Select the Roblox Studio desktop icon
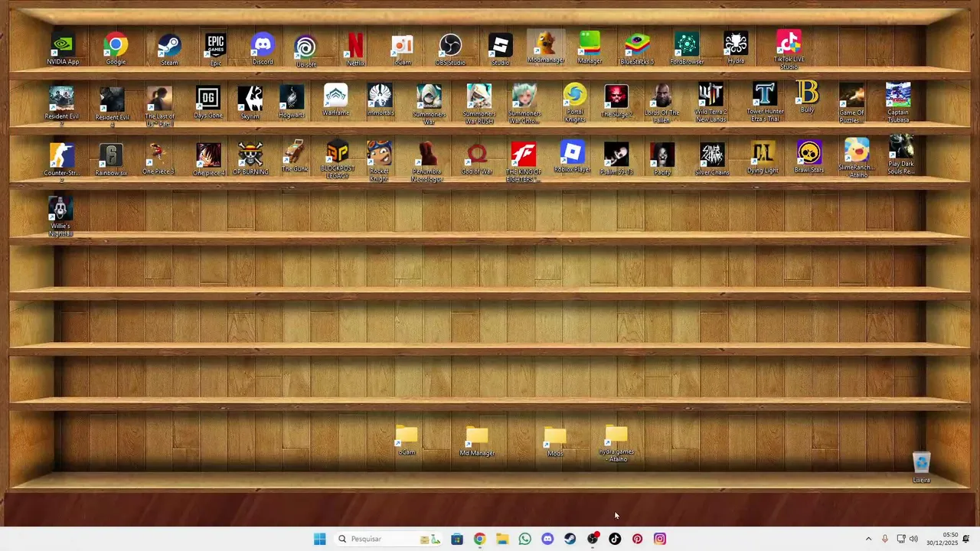This screenshot has width=980, height=551. coord(500,50)
